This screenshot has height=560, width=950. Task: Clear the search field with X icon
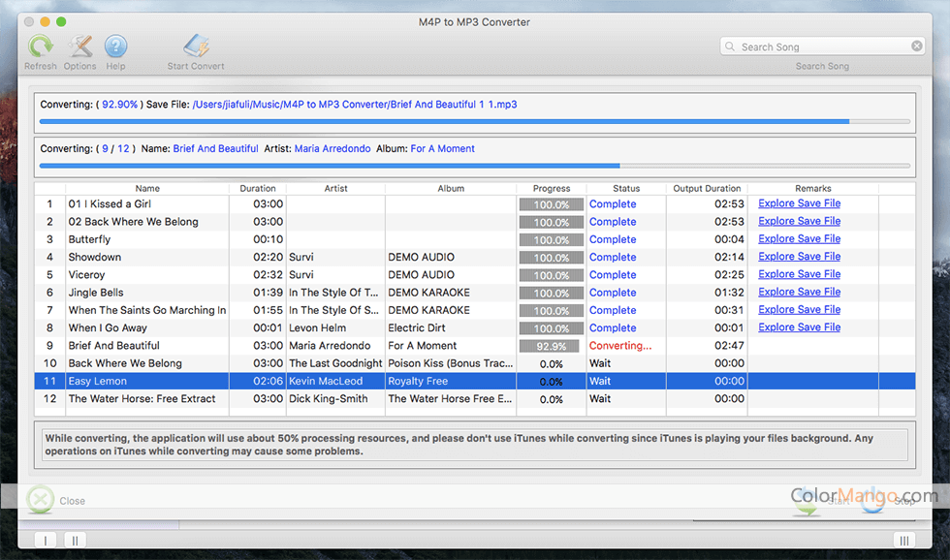click(x=916, y=47)
